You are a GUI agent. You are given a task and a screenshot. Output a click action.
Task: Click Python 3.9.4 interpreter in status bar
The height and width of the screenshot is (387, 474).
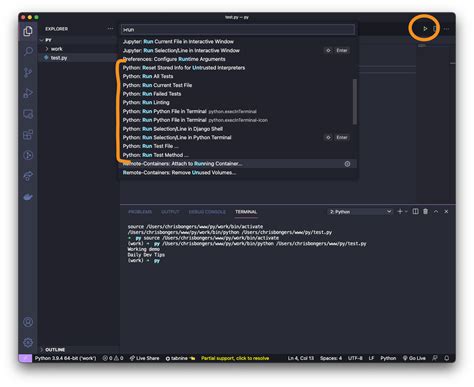coord(65,358)
